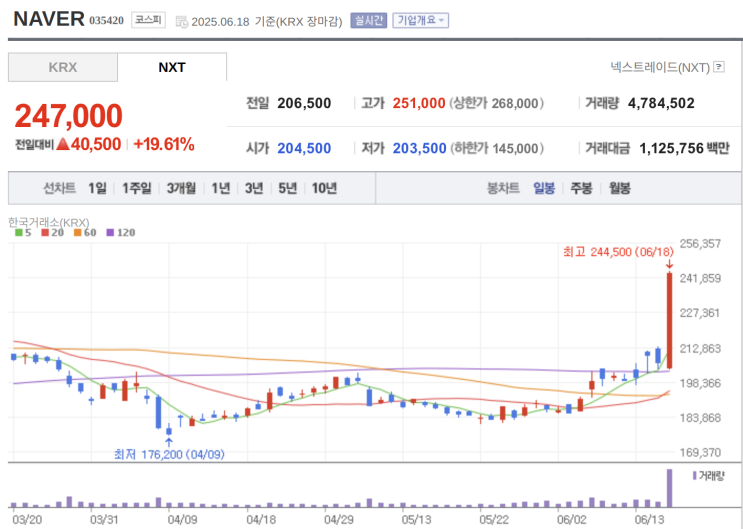Image resolution: width=743 pixels, height=529 pixels.
Task: Click the 고가 value 251,000
Action: [x=419, y=103]
